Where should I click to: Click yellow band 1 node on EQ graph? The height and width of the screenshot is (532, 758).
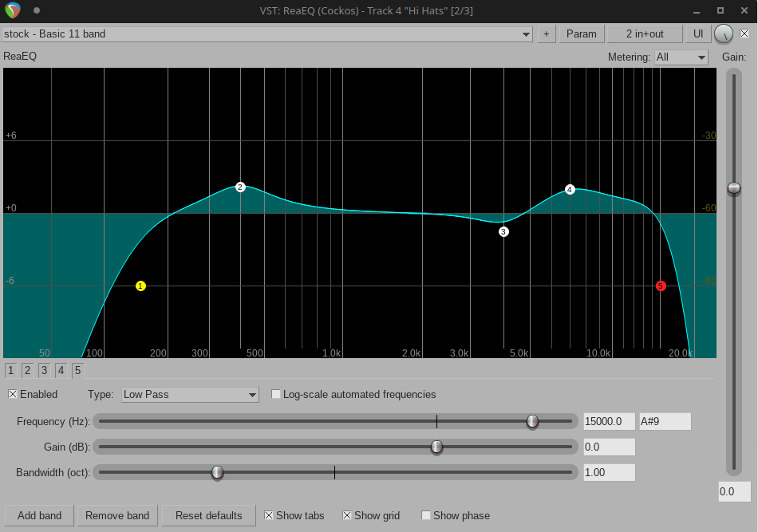(x=140, y=286)
